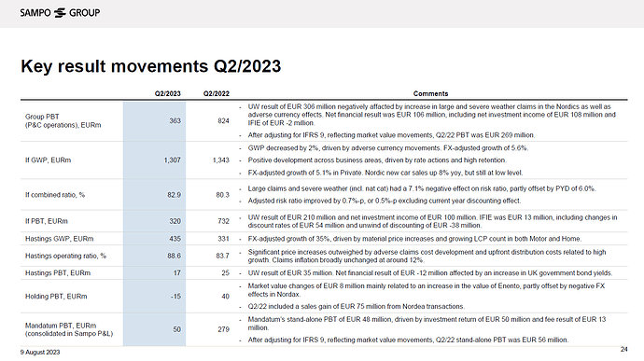Image resolution: width=644 pixels, height=361 pixels.
Task: Click the Q2/2023 column header
Action: pos(168,93)
